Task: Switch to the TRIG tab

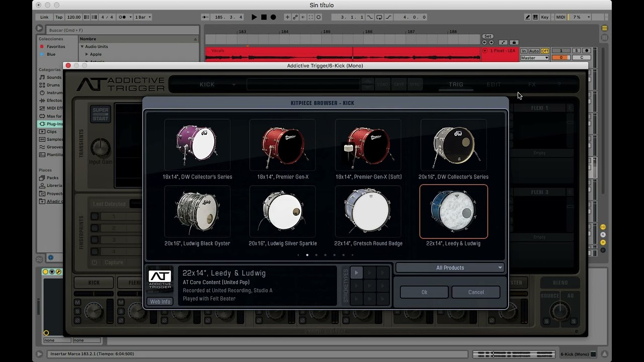Action: click(456, 84)
